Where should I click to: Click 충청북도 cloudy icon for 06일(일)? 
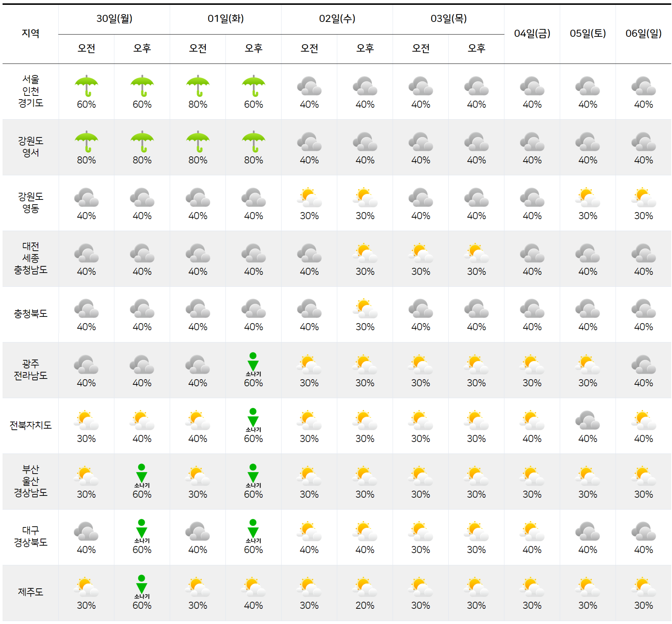pyautogui.click(x=643, y=308)
